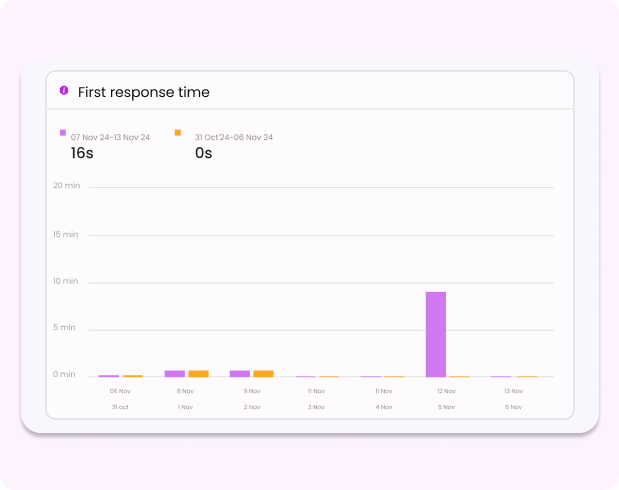619x490 pixels.
Task: Click the 13 Nov x-axis label
Action: (x=513, y=391)
